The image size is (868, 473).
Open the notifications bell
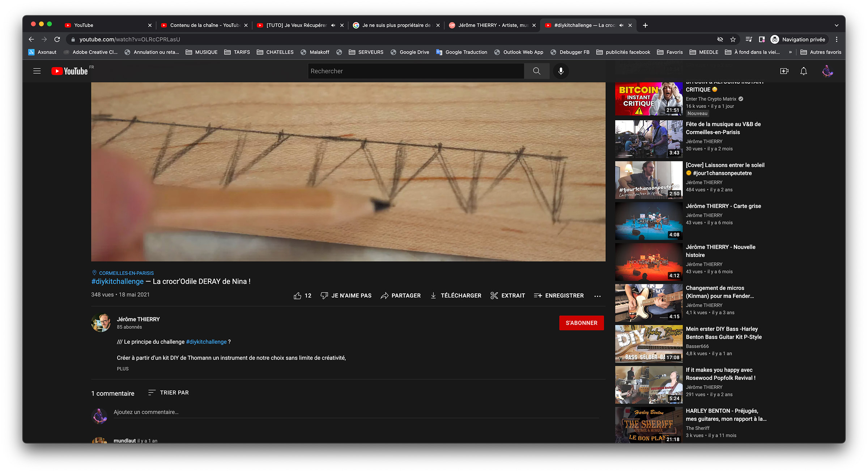point(804,71)
